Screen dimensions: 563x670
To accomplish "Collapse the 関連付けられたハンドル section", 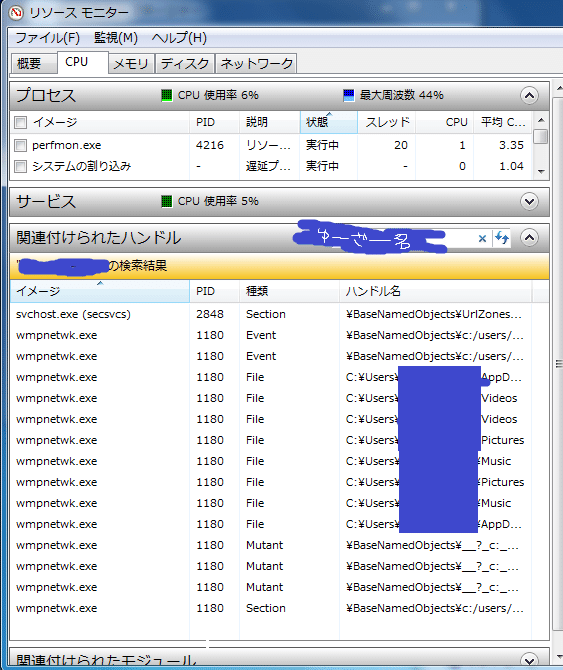I will (x=529, y=238).
